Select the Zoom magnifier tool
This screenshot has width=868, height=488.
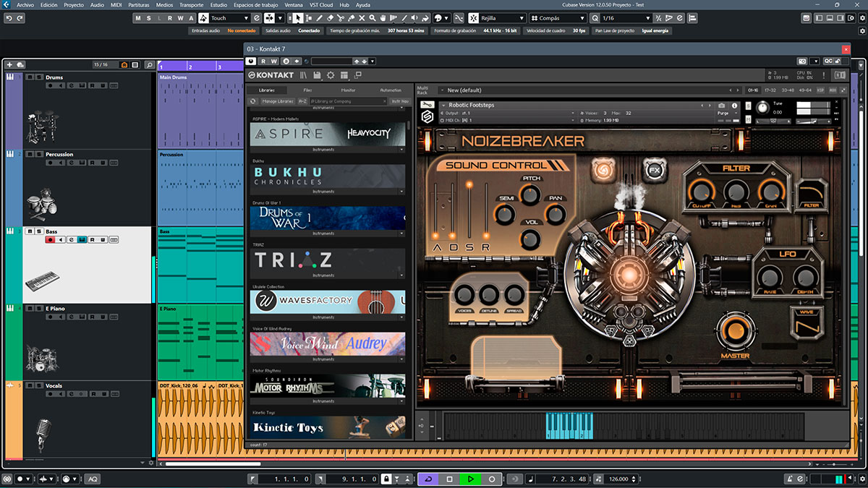coord(374,17)
